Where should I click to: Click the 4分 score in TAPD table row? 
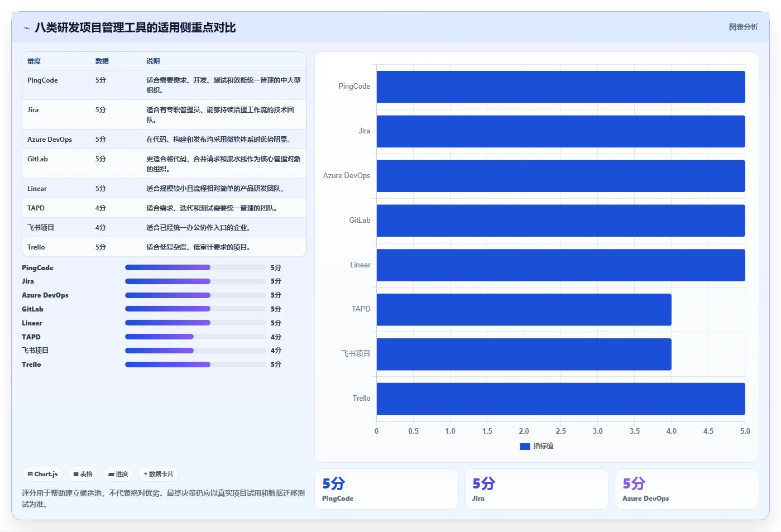click(x=100, y=208)
